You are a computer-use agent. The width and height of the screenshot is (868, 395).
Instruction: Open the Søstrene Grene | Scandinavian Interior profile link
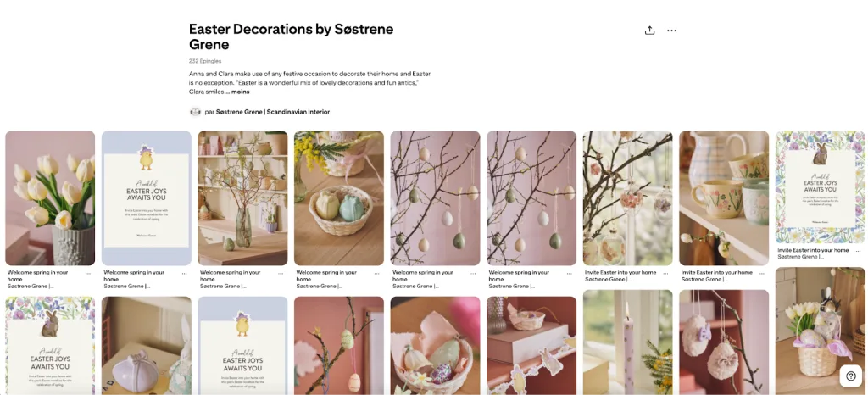tap(273, 112)
